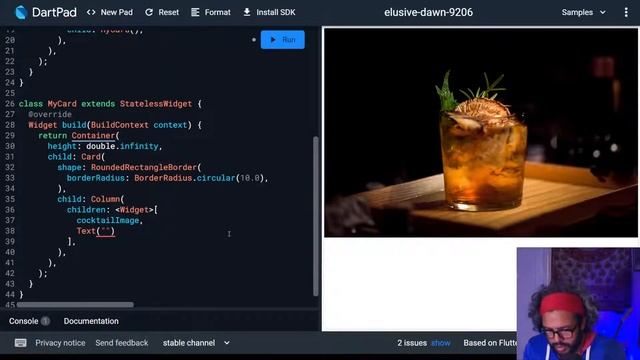Click the horizontal editor scrollbar
Screen dimensions: 640x360
pos(75,305)
